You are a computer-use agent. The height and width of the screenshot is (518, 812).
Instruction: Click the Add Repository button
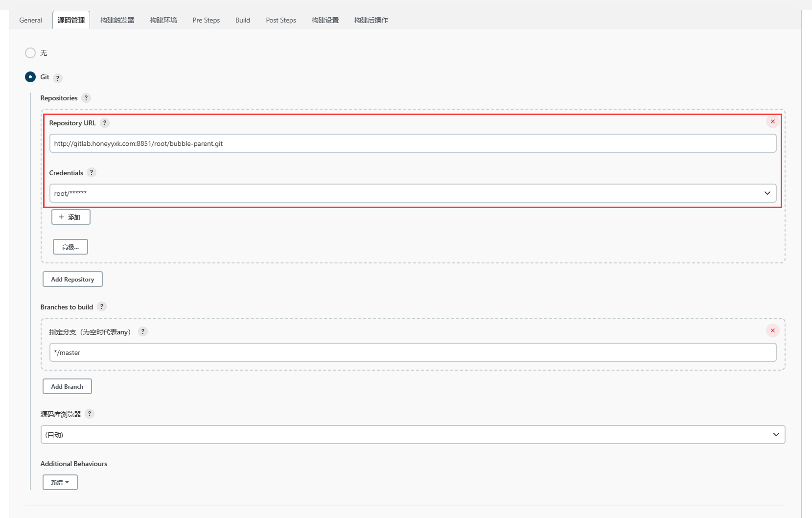point(72,279)
